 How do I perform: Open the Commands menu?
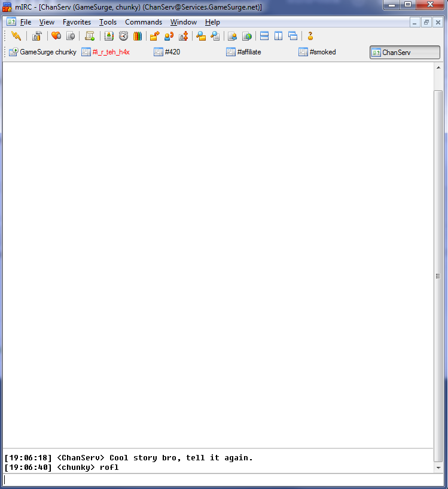(143, 22)
